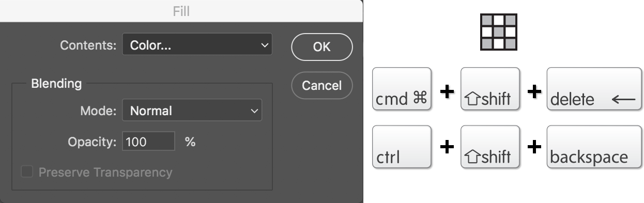This screenshot has width=644, height=203.
Task: Click the shift key in Mac shortcut row
Action: click(x=489, y=88)
